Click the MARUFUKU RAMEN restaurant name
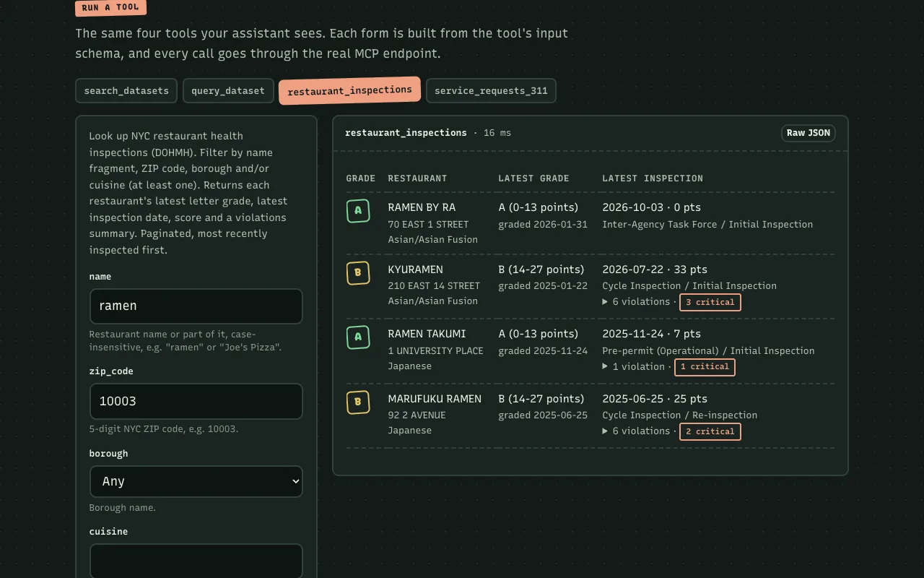Image resolution: width=924 pixels, height=578 pixels. 435,399
